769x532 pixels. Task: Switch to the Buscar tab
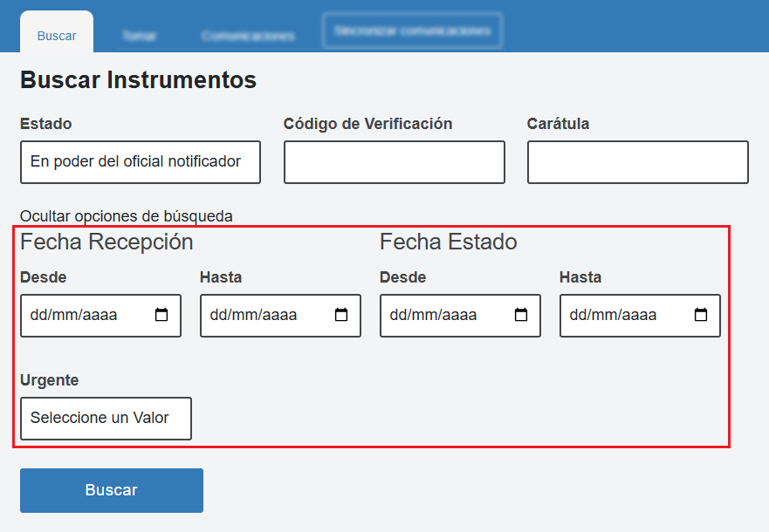click(57, 36)
